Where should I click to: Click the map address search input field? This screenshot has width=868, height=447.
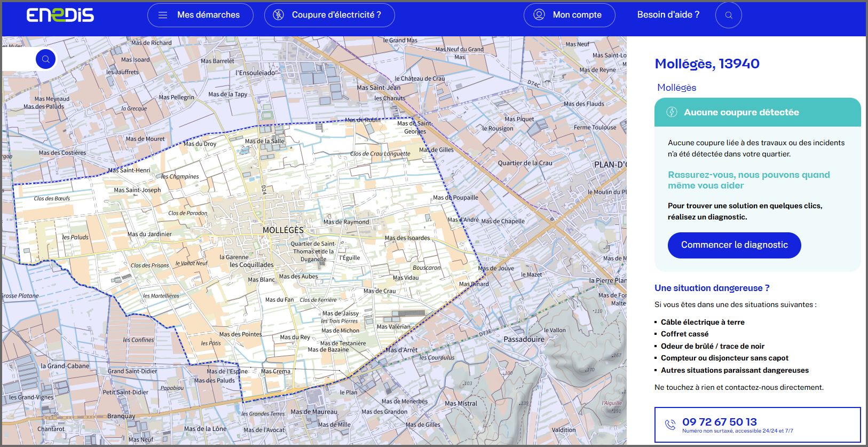[19, 59]
